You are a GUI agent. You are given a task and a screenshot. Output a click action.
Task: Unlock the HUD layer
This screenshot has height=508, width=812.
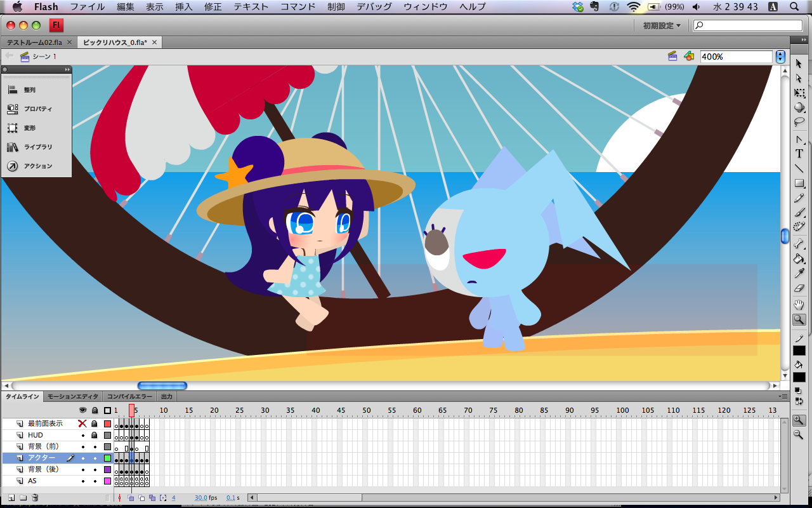[x=95, y=436]
